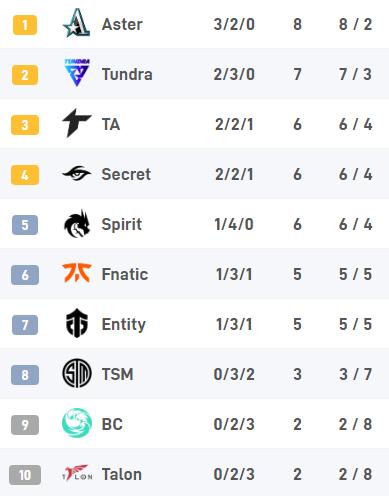The height and width of the screenshot is (496, 389).
Task: Open the Tundra team name link
Action: tap(127, 74)
